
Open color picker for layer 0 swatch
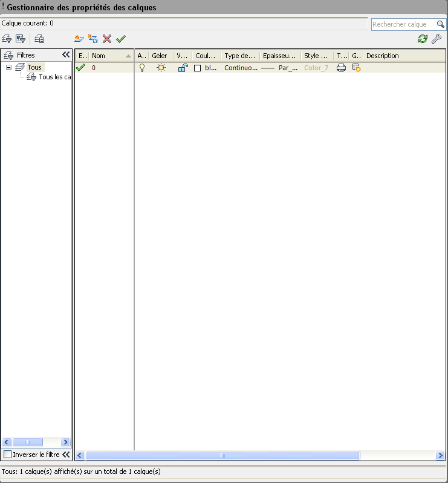pyautogui.click(x=197, y=68)
